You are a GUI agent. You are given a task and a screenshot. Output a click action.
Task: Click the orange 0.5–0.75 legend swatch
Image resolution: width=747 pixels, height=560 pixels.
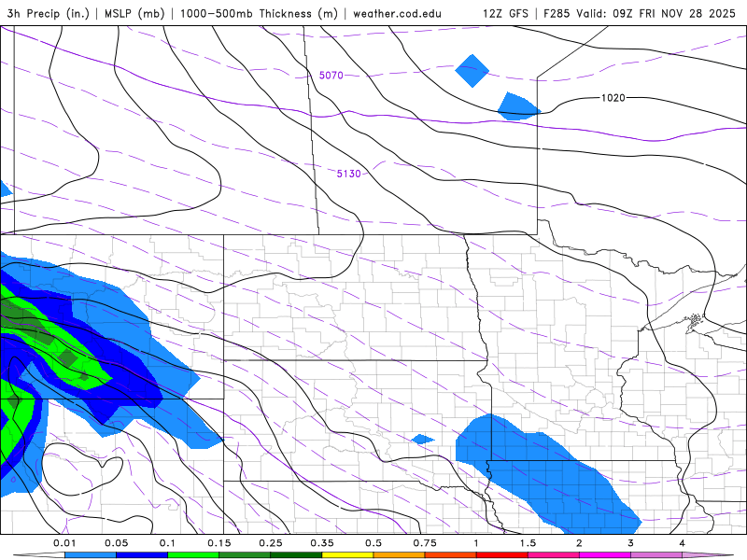click(400, 555)
